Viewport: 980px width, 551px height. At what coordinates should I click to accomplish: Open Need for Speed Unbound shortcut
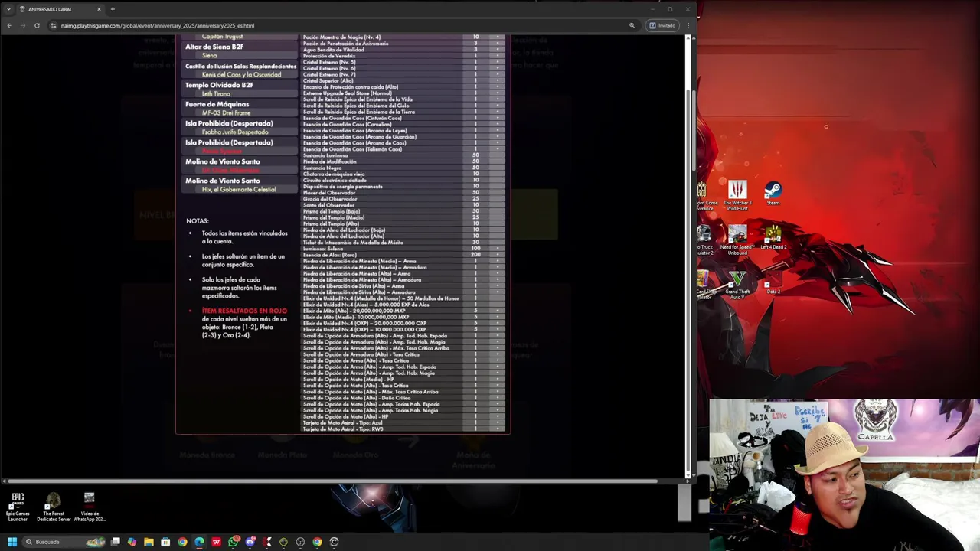pyautogui.click(x=737, y=240)
